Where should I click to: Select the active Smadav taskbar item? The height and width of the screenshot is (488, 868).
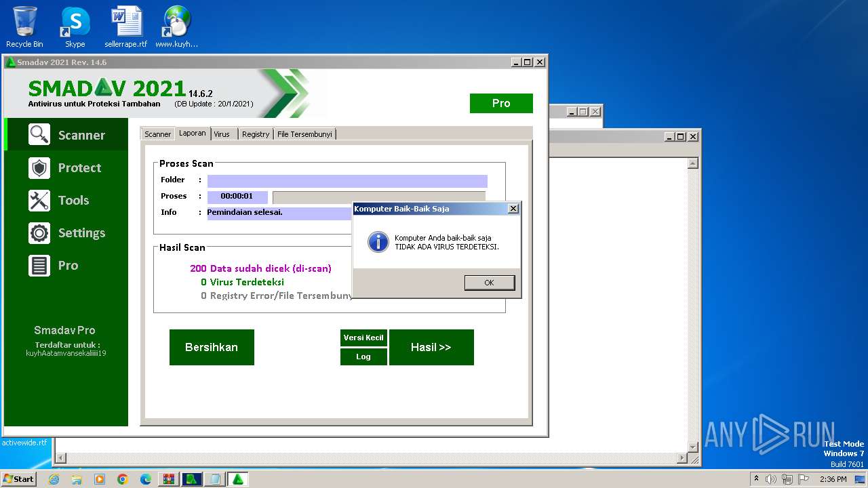(x=238, y=479)
